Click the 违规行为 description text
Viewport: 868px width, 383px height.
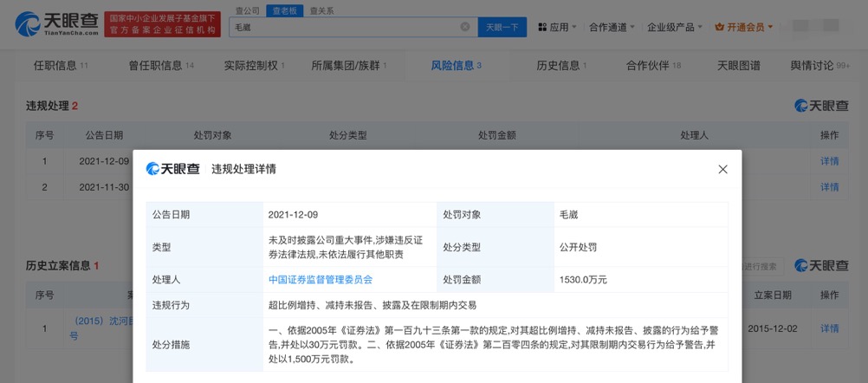pyautogui.click(x=372, y=305)
